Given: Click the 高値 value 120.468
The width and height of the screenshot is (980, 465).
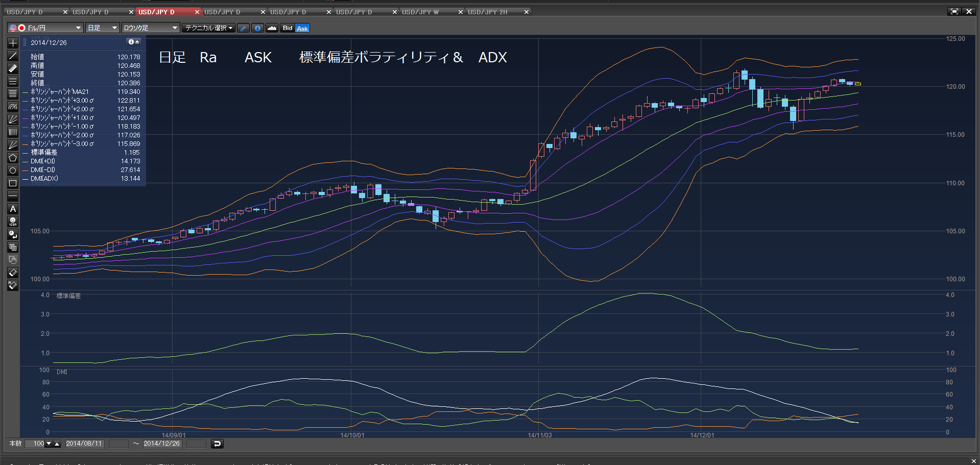Looking at the screenshot, I should click(129, 66).
